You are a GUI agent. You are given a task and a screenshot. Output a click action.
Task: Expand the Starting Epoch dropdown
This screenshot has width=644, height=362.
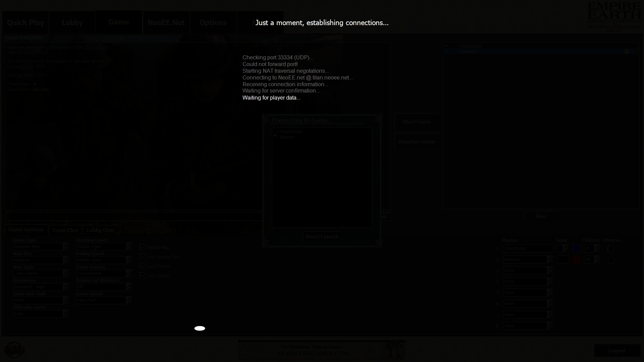[129, 247]
